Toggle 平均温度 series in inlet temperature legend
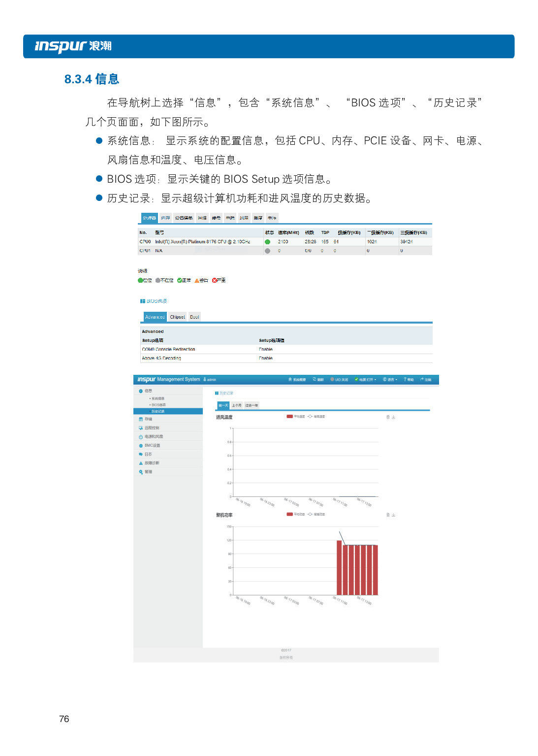The width and height of the screenshot is (538, 756). click(296, 417)
